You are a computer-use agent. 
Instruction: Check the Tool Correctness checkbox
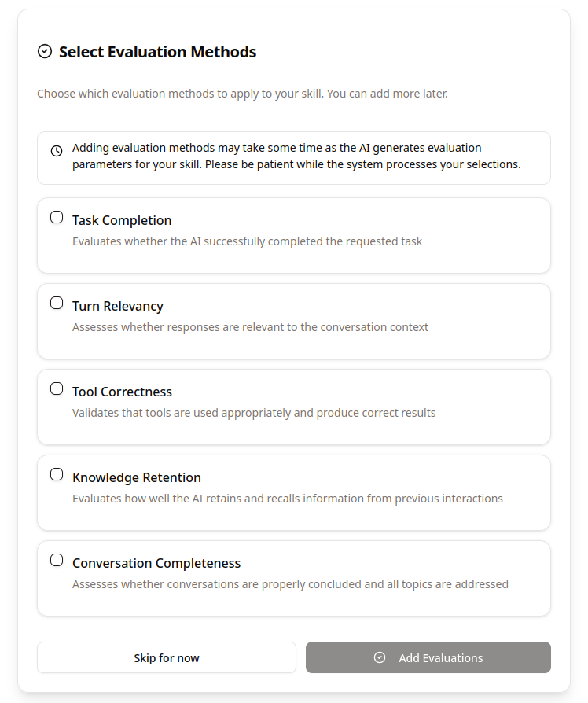coord(56,388)
